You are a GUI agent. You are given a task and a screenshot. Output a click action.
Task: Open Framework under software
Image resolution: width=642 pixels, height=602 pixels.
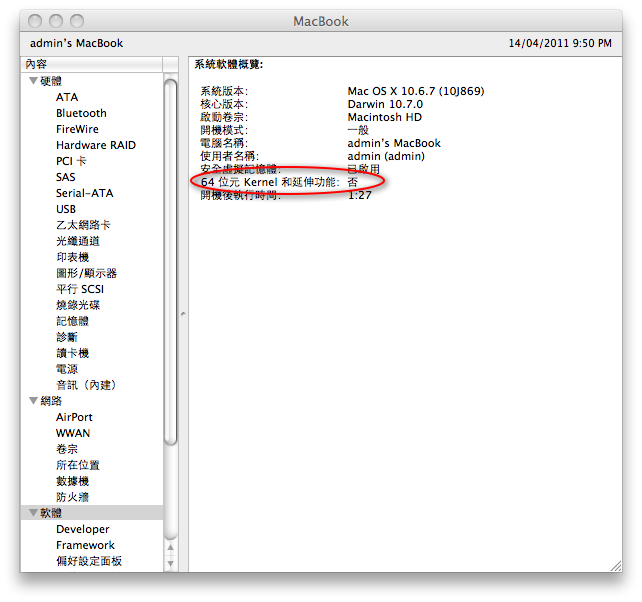[85, 545]
